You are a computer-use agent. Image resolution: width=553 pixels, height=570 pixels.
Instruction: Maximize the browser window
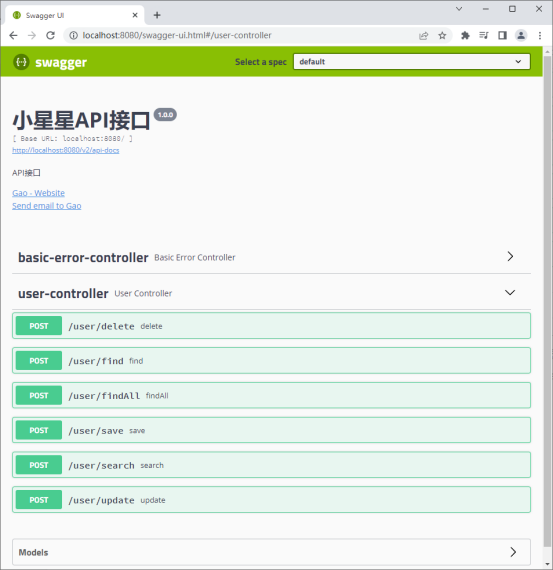click(x=512, y=9)
